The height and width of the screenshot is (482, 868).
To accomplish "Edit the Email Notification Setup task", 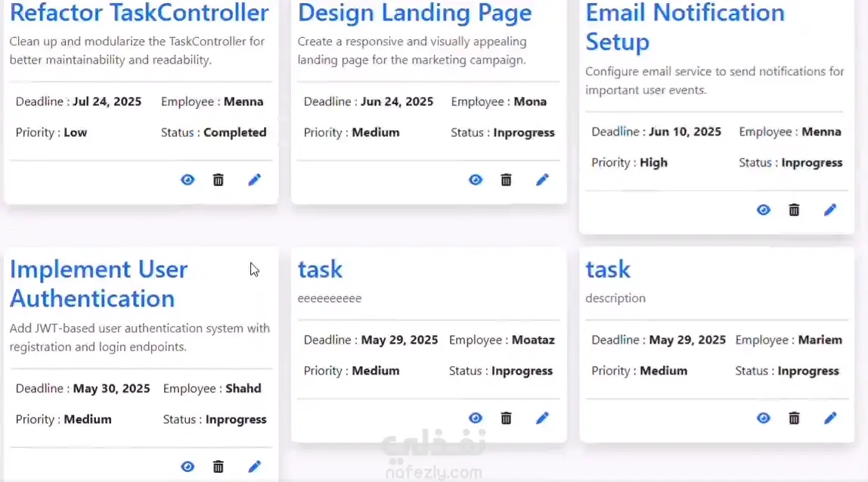I will coord(830,210).
